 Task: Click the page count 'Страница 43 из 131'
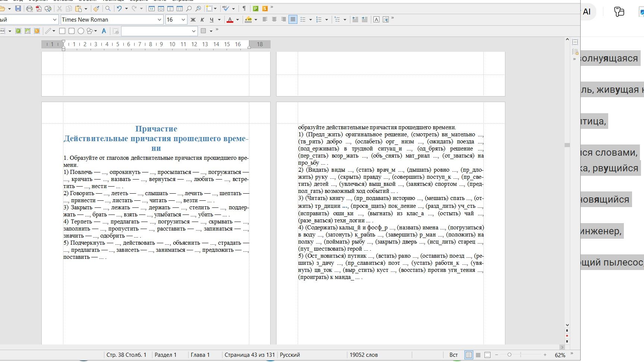250,355
